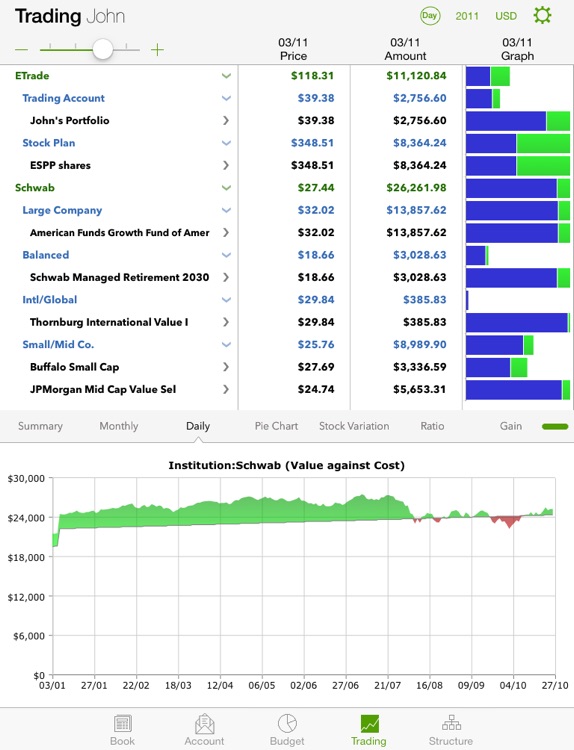Change the USD currency selector
Image resolution: width=574 pixels, height=750 pixels.
506,16
